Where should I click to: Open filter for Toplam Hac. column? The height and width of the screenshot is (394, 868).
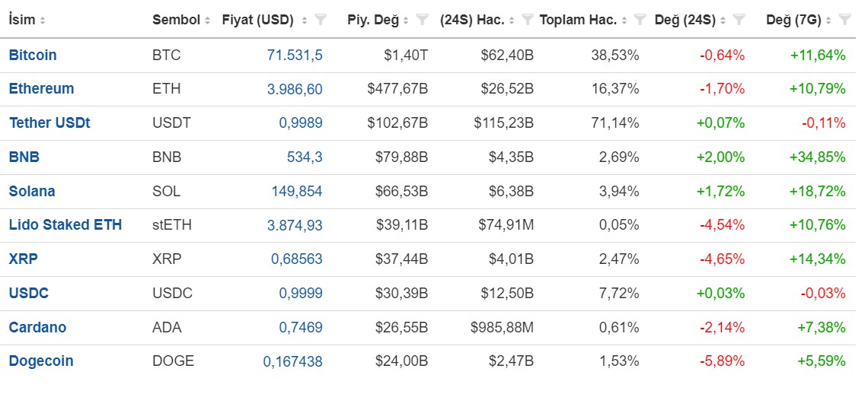click(x=640, y=21)
